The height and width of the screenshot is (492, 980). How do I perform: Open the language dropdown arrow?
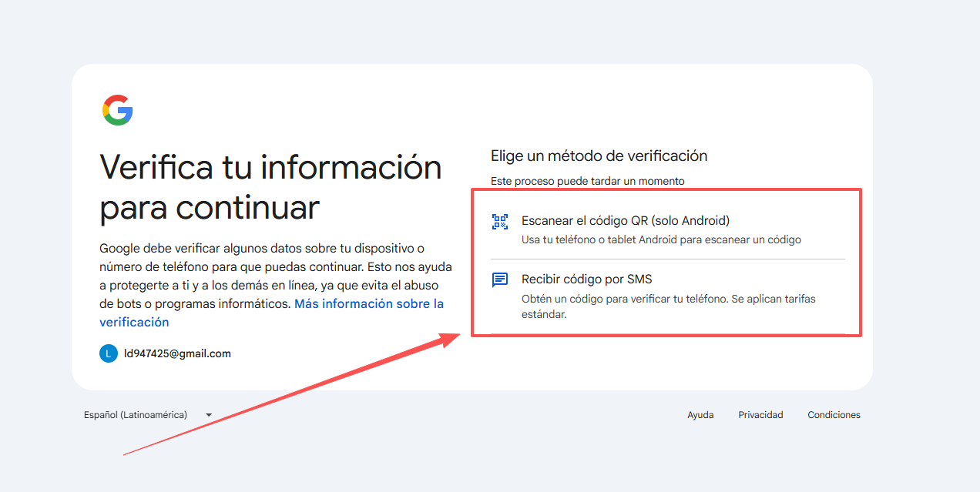click(209, 415)
